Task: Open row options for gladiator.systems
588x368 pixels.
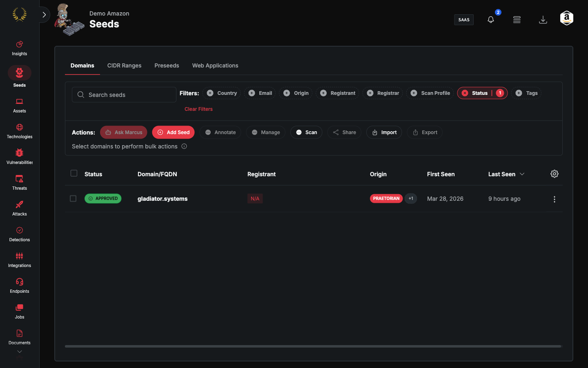Action: (555, 199)
